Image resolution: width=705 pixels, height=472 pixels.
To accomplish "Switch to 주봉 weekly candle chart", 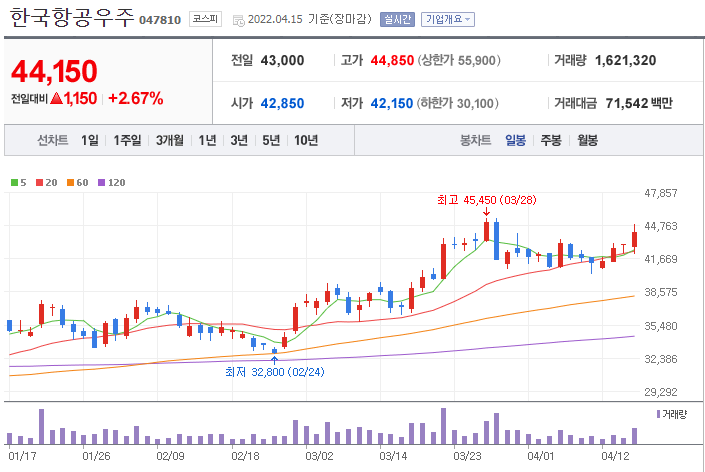I will 551,140.
